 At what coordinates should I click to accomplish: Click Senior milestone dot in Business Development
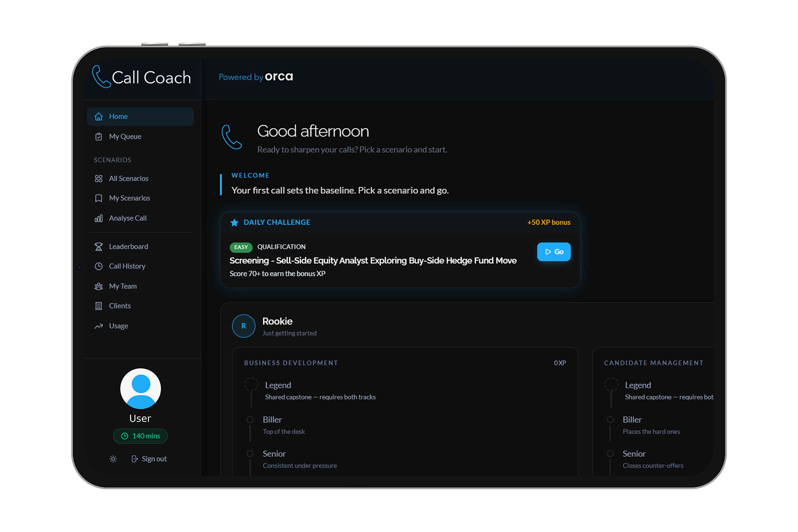pyautogui.click(x=250, y=454)
